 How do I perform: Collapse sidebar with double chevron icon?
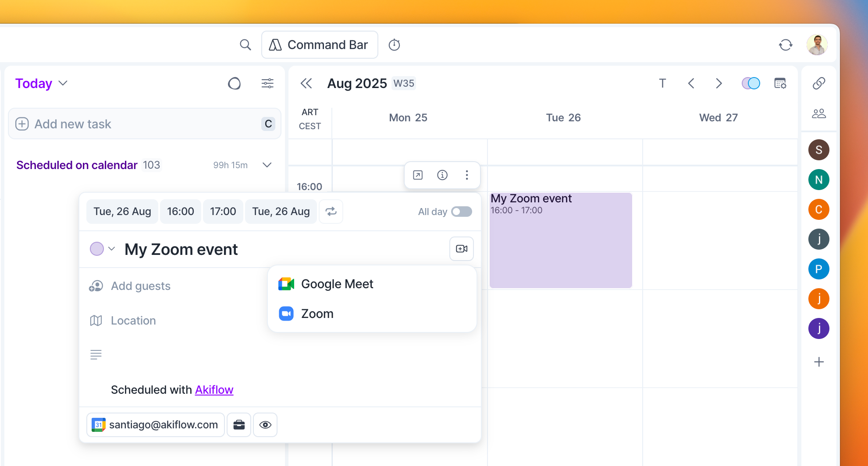(306, 83)
